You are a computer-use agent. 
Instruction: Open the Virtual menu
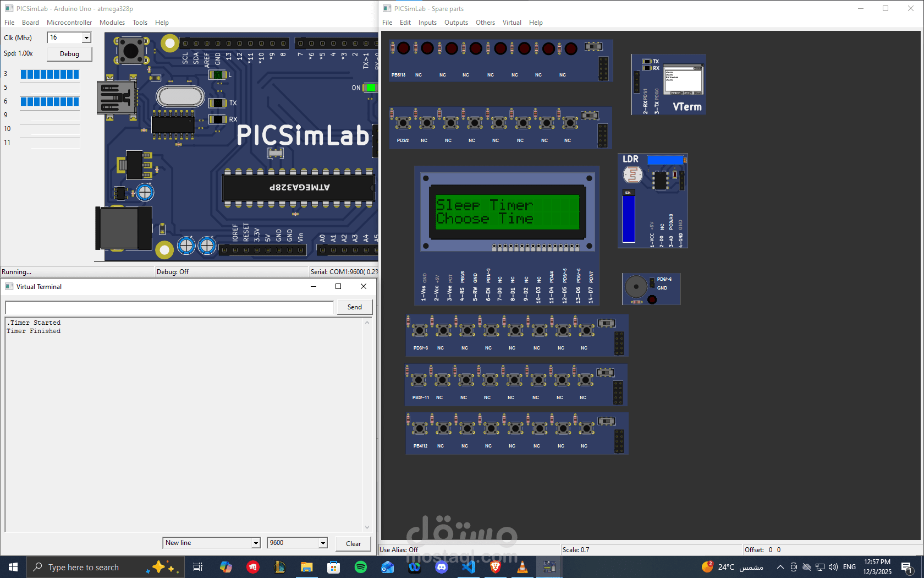coord(512,23)
